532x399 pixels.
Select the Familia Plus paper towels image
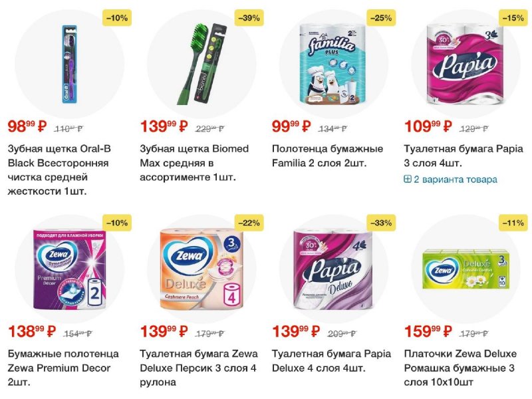coord(333,64)
